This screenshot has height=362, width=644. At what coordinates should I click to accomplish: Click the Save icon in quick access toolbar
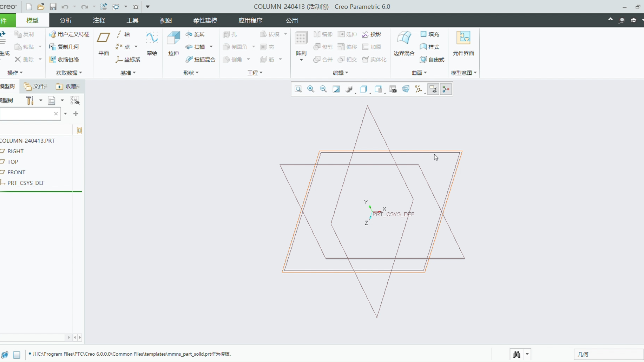pos(53,7)
